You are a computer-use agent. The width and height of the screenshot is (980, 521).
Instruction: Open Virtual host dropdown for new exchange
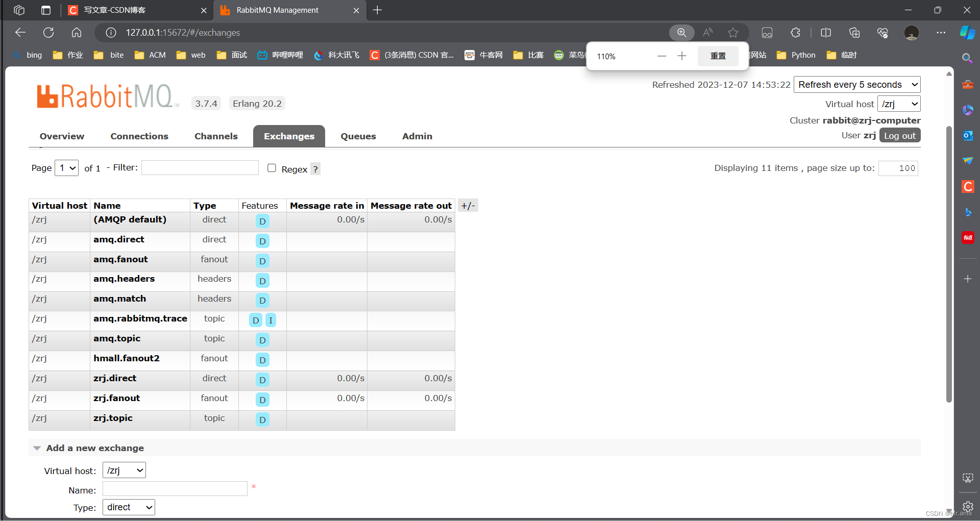point(124,470)
